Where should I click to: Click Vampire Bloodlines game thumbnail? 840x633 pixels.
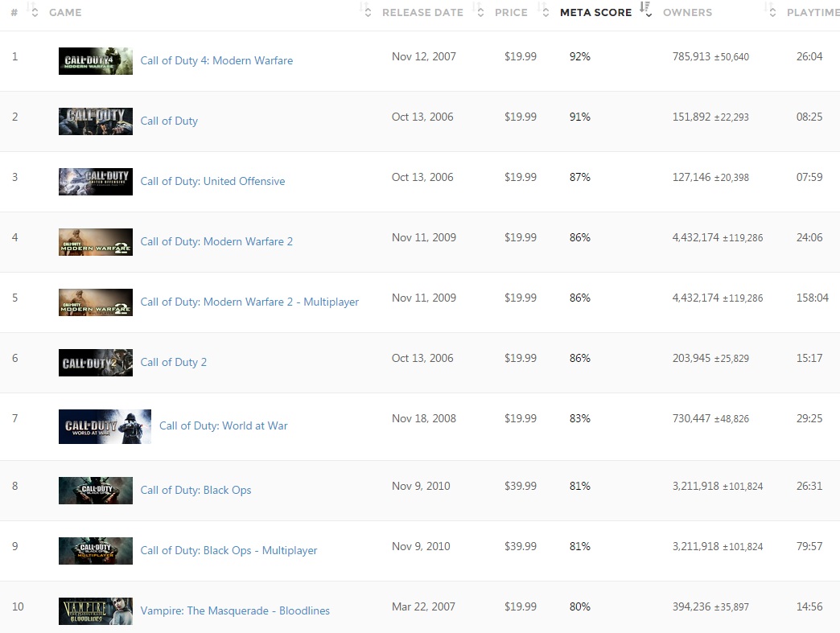point(96,611)
